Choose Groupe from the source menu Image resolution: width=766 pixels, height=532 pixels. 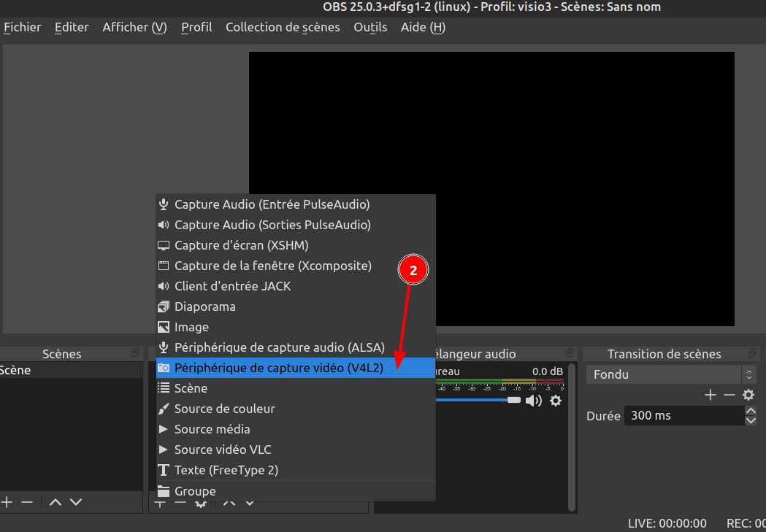click(296, 491)
